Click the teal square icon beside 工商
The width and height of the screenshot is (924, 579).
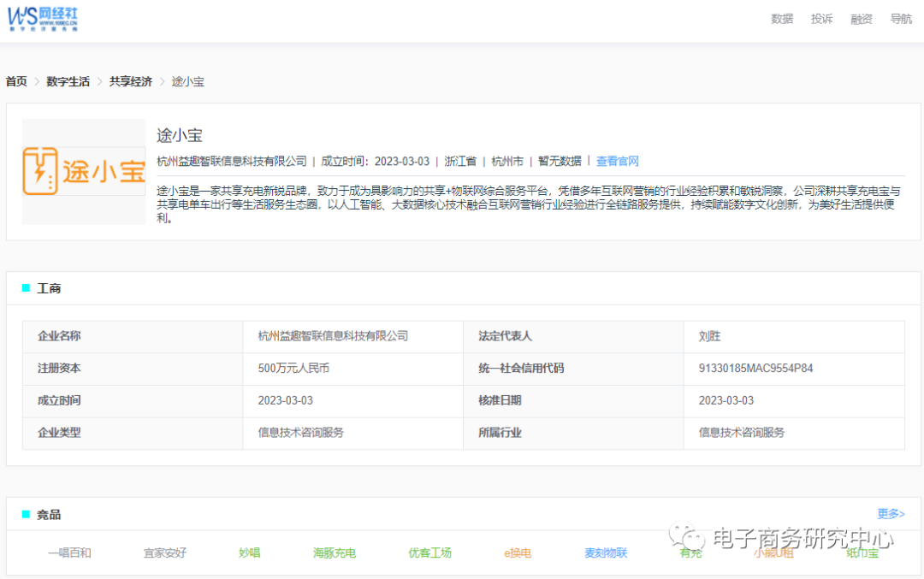pos(27,288)
